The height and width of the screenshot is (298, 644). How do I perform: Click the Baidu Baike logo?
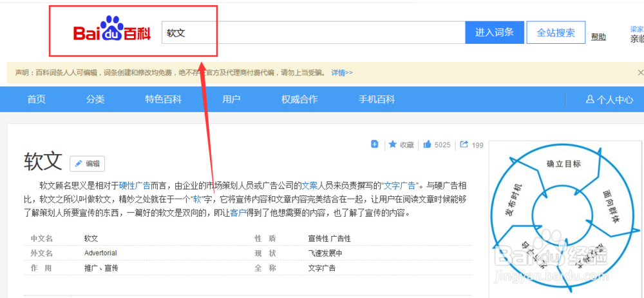pyautogui.click(x=111, y=29)
